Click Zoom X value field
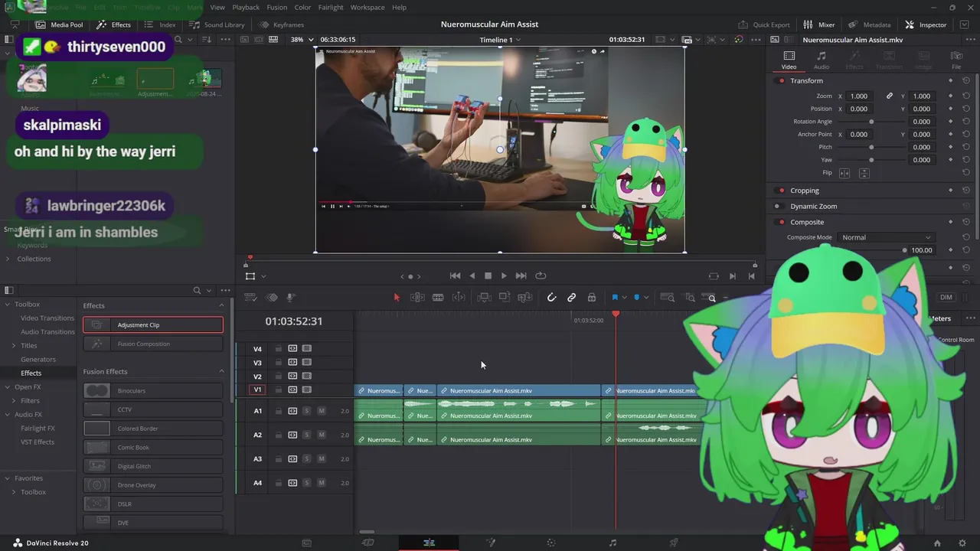Image resolution: width=980 pixels, height=551 pixels. pos(860,96)
